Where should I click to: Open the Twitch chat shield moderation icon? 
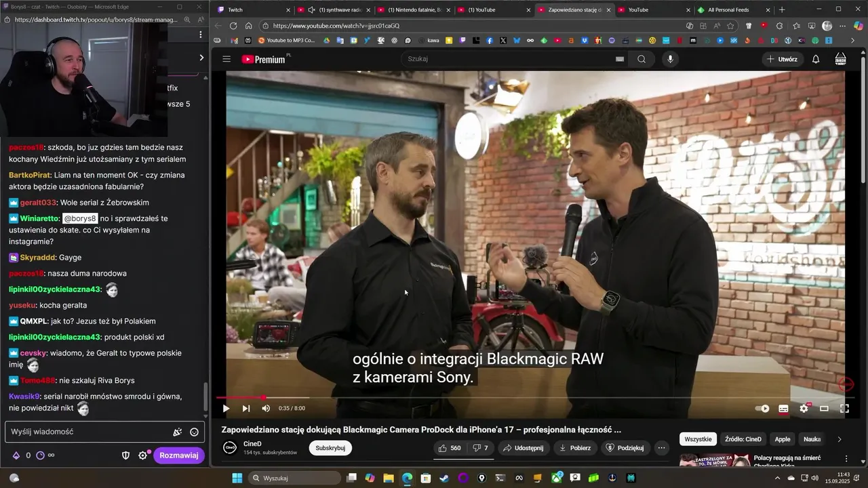pos(125,455)
